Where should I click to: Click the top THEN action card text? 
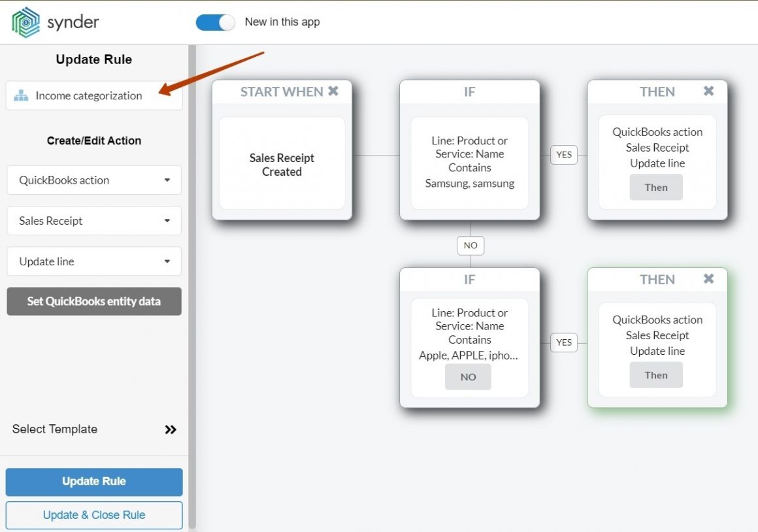tap(657, 148)
